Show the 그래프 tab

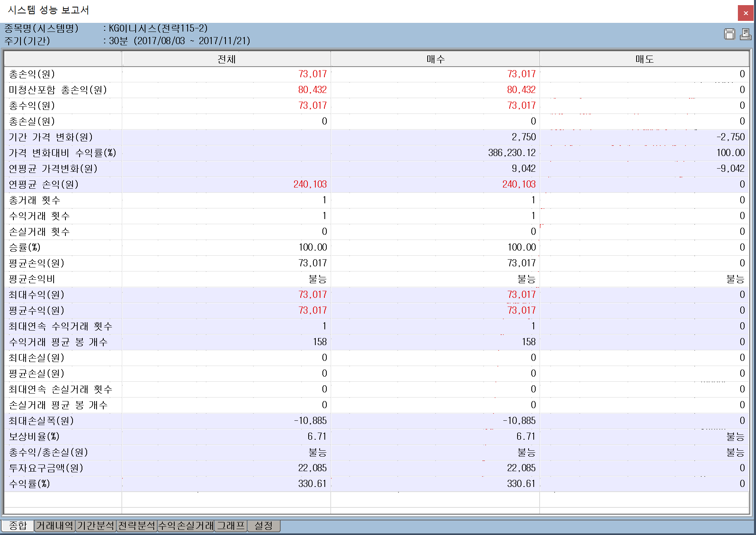tap(231, 526)
